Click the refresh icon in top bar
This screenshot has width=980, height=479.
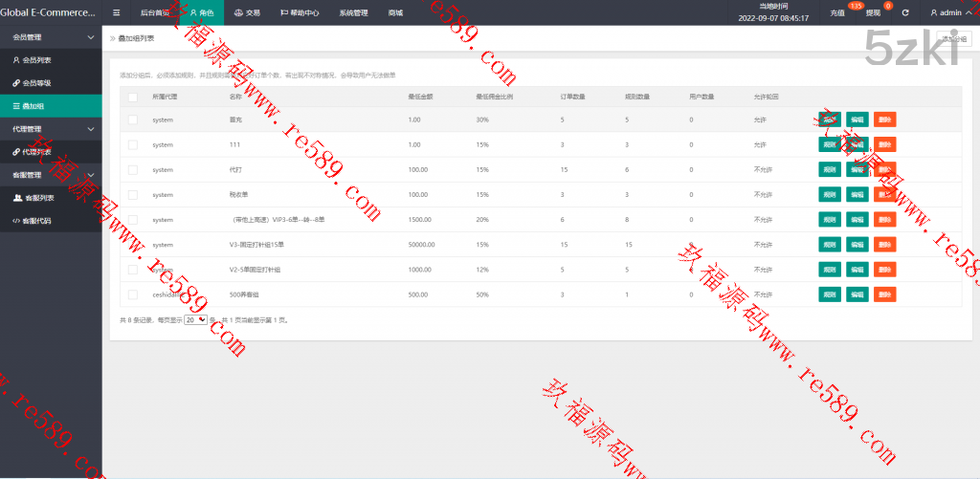point(905,13)
